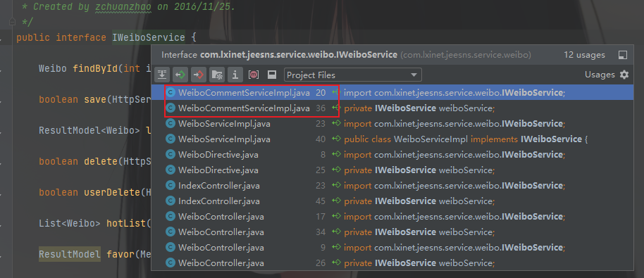Select WeiboServiceImpl.java line 40 usage
This screenshot has height=278, width=644.
392,139
